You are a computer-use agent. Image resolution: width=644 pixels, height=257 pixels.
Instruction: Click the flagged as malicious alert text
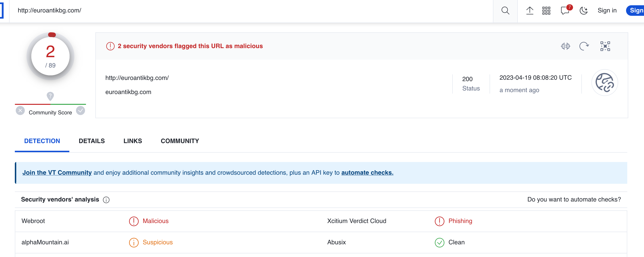tap(190, 46)
